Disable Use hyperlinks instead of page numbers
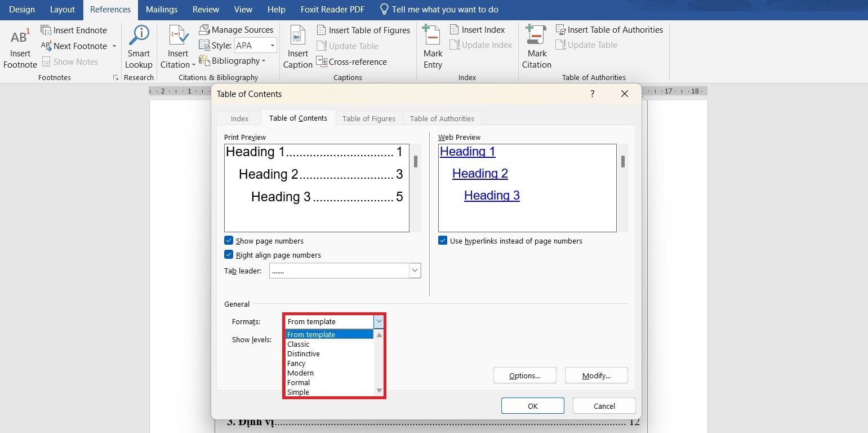868x433 pixels. (x=443, y=241)
